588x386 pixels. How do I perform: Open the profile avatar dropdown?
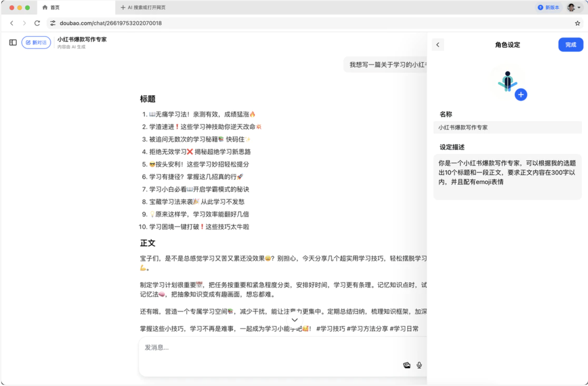tap(574, 7)
